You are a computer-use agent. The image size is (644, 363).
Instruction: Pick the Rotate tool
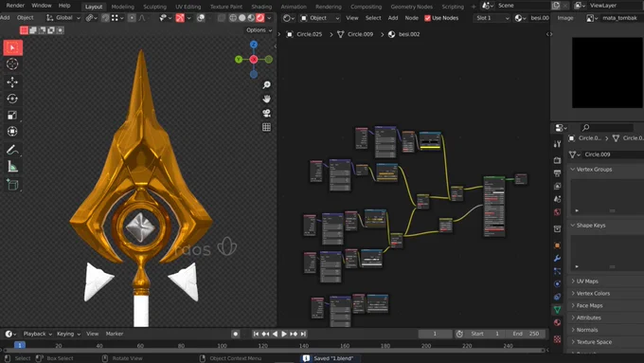tap(12, 99)
